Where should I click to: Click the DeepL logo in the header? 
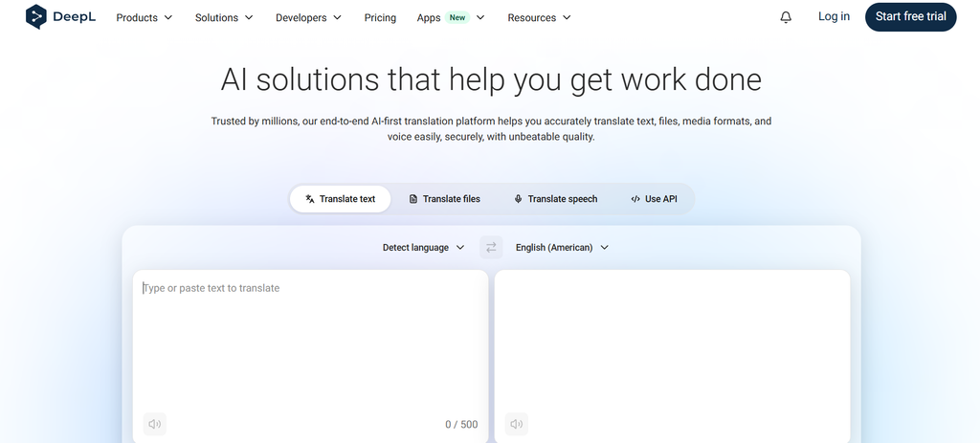point(60,17)
